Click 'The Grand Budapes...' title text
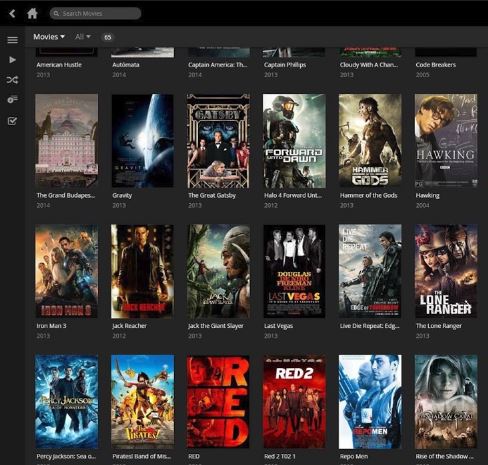 click(66, 195)
